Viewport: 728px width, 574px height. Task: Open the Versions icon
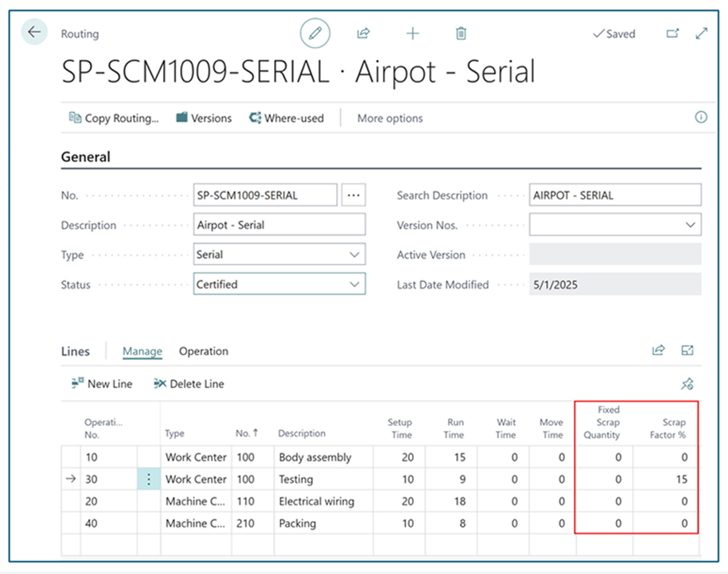[181, 117]
